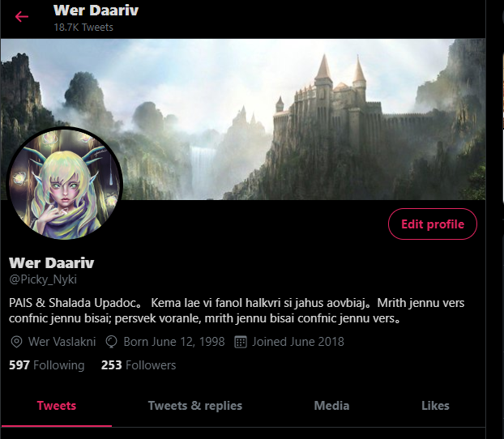The width and height of the screenshot is (504, 439).
Task: View the 253 Followers list
Action: (x=139, y=365)
